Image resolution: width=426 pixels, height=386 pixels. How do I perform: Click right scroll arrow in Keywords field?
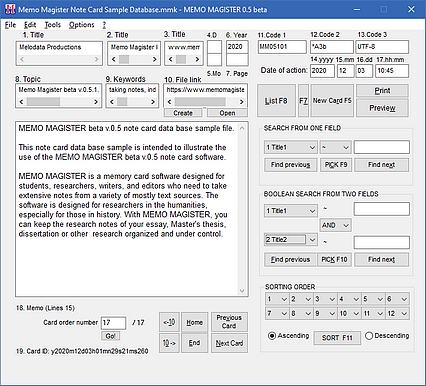click(x=153, y=102)
